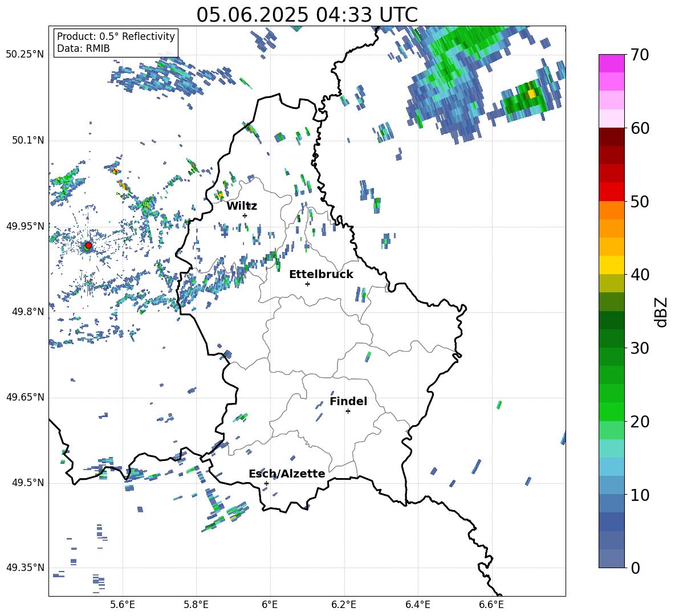
Task: Click the colorbar tick label 70
Action: click(x=640, y=55)
